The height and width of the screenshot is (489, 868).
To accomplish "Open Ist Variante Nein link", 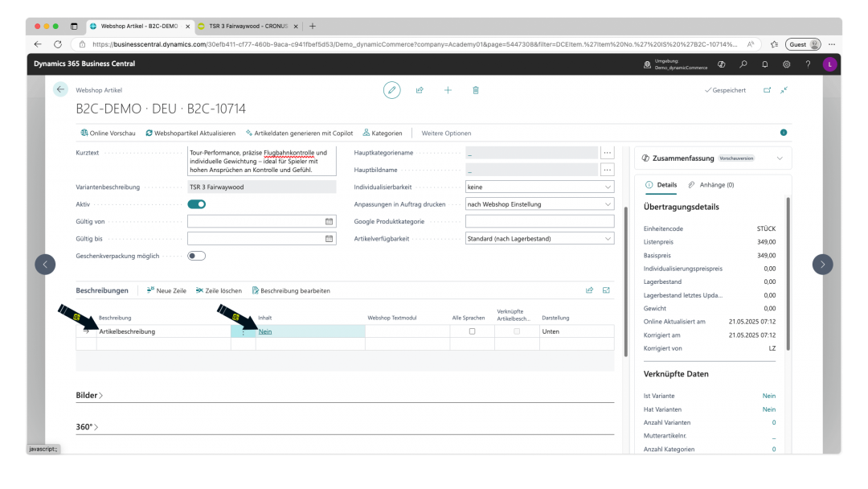I will pos(769,396).
